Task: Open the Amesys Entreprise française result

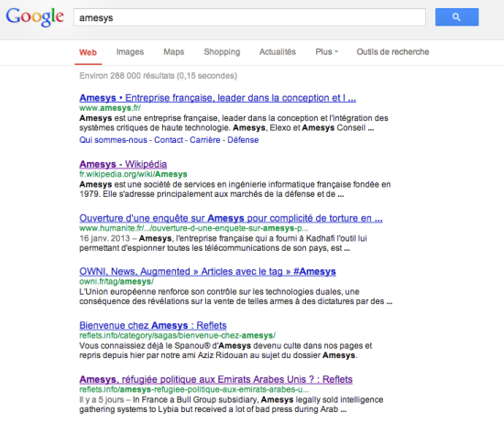Action: click(x=217, y=98)
